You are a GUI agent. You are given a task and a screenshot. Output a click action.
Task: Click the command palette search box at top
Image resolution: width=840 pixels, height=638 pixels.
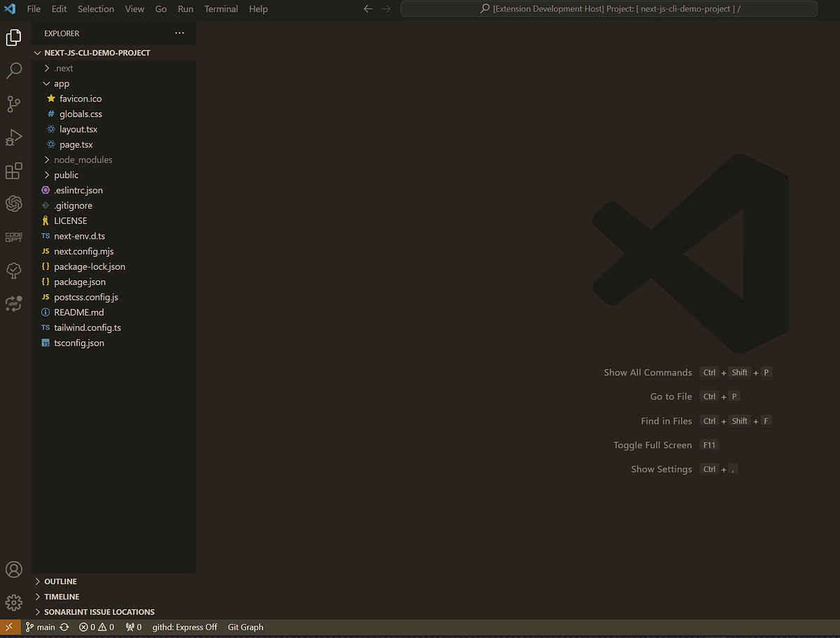[608, 8]
